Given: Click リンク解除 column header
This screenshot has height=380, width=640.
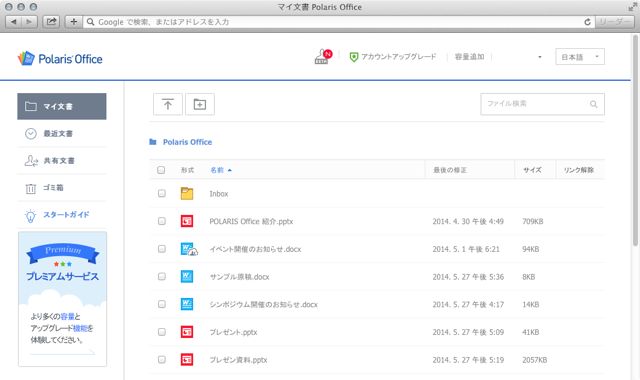Looking at the screenshot, I should [x=578, y=170].
